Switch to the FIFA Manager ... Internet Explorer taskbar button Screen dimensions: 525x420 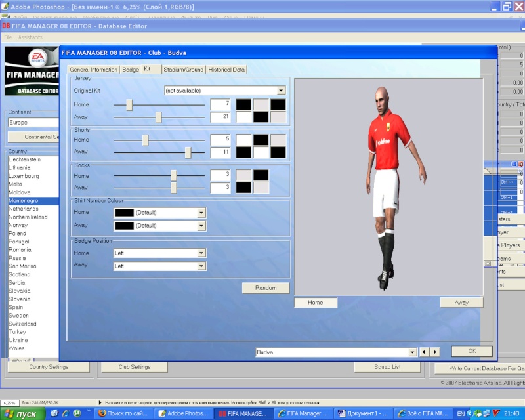(303, 413)
